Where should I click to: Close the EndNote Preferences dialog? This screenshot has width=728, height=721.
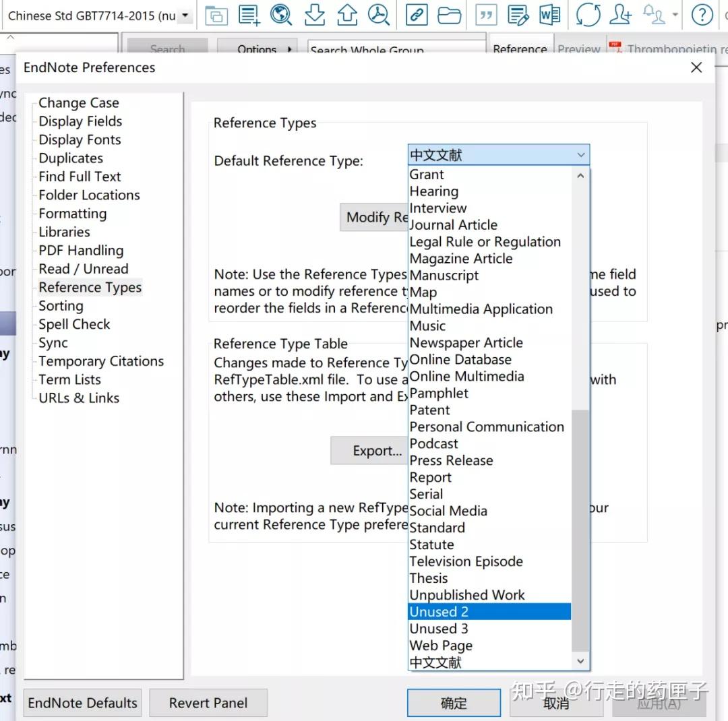point(696,67)
